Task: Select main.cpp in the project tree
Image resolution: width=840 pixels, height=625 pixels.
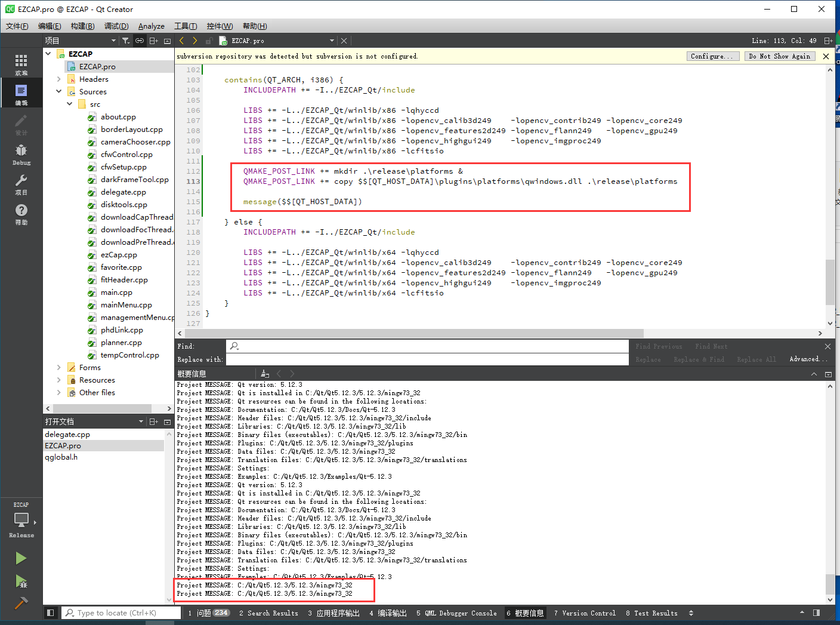Action: (116, 292)
